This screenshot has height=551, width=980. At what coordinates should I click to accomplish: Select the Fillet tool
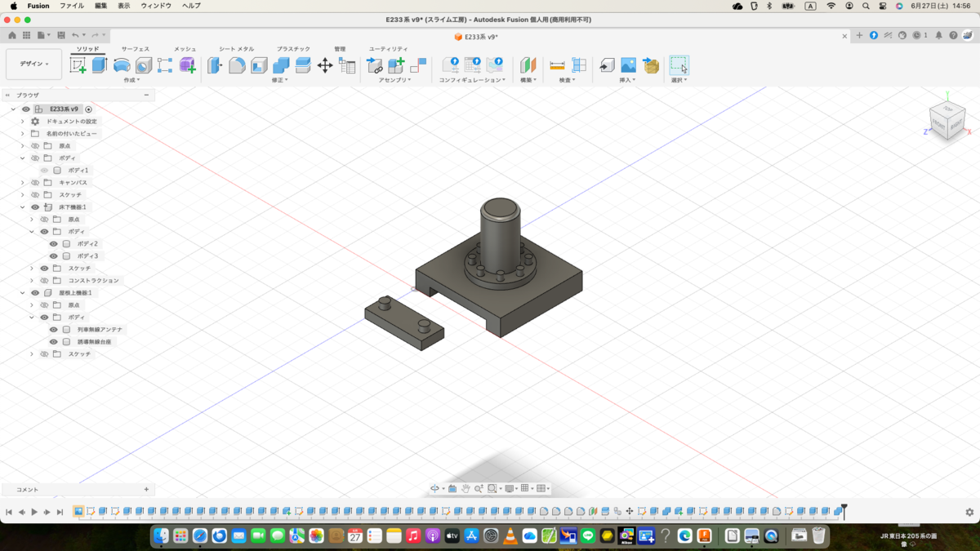237,65
